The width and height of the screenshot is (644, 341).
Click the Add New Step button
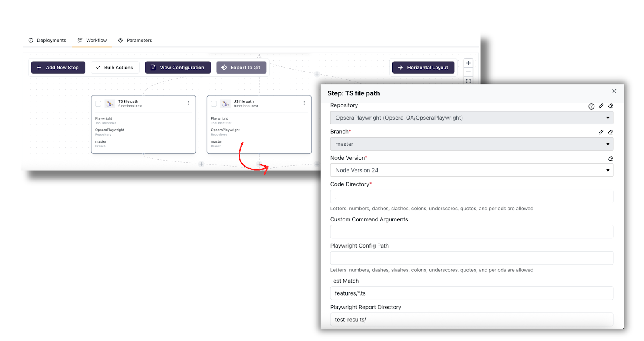(x=58, y=68)
